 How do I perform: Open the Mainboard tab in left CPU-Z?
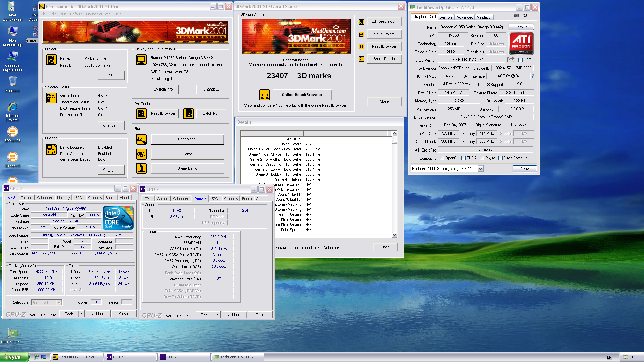point(45,198)
